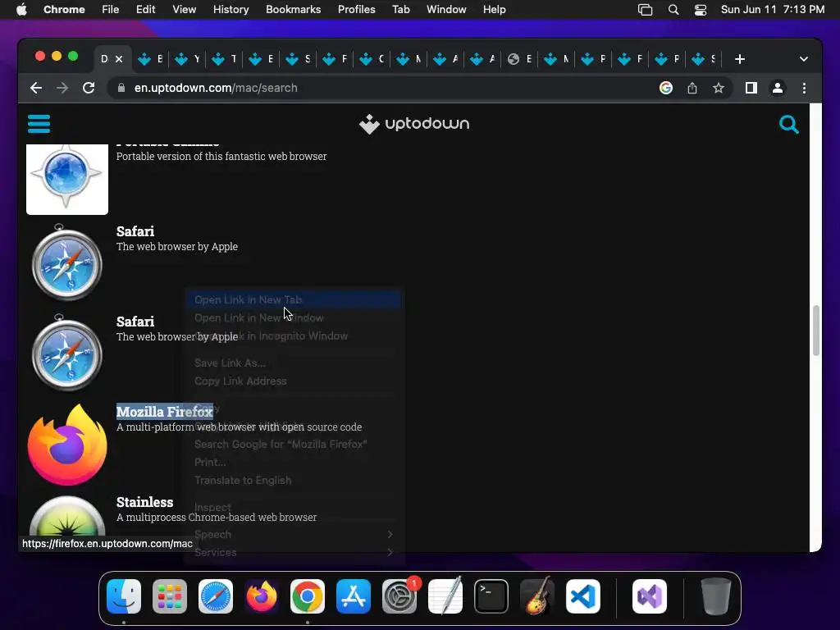Click the page vertical scrollbar thumb
Screen dimensions: 840x630
815,331
